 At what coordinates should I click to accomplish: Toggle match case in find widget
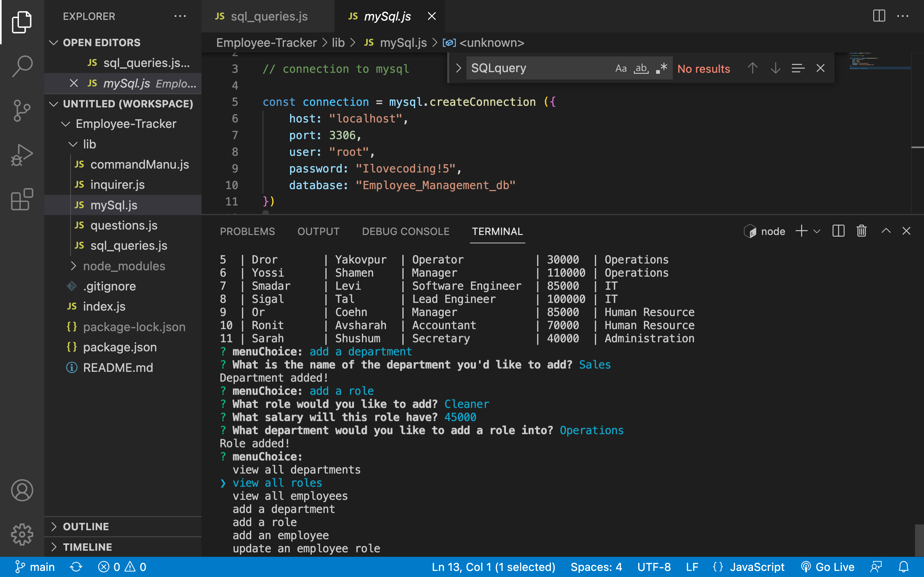pyautogui.click(x=621, y=68)
